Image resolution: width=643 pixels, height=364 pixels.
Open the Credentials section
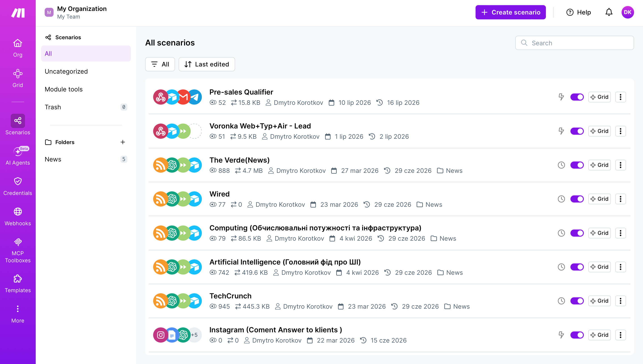pos(18,186)
